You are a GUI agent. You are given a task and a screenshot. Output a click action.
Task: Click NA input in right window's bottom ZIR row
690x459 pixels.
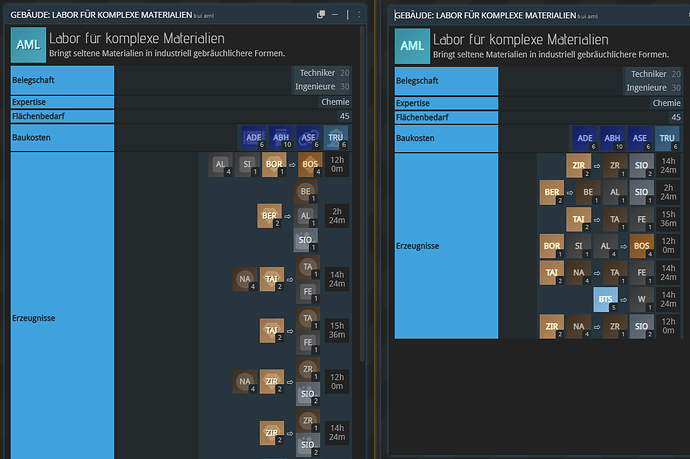pos(579,326)
